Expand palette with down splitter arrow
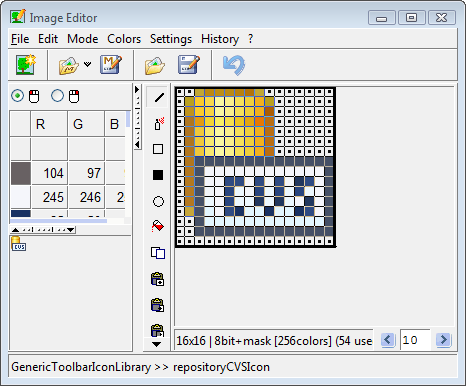 click(70, 230)
